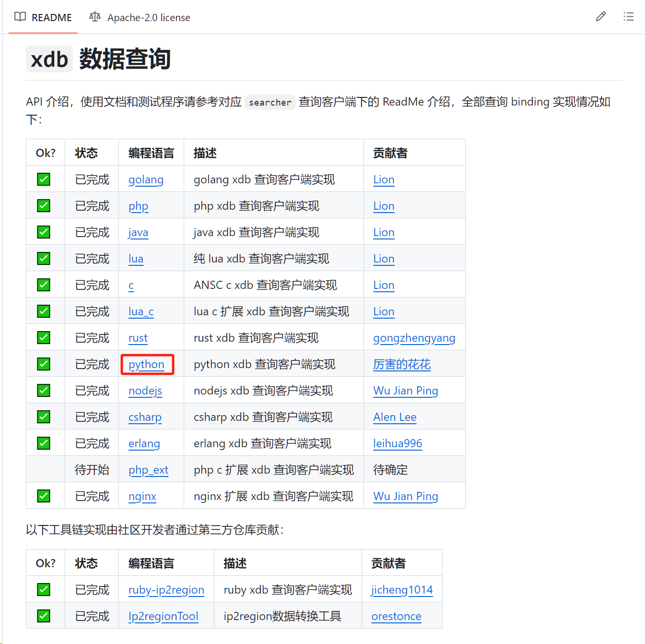645x644 pixels.
Task: Open the 厉害的花花 contributor link
Action: [402, 364]
